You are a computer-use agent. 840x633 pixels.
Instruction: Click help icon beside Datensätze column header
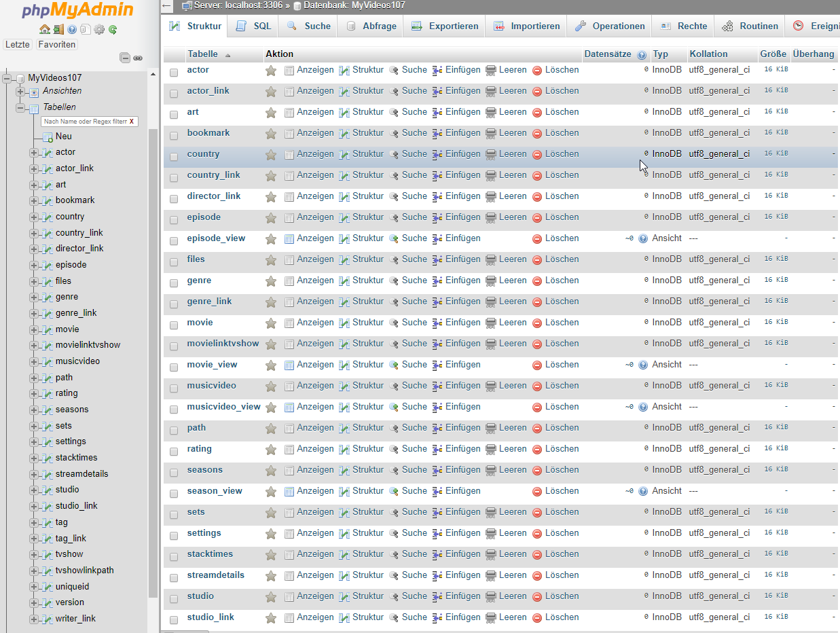(642, 55)
